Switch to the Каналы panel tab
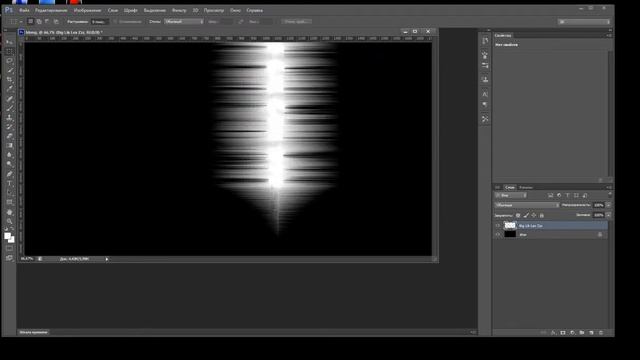This screenshot has width=640, height=360. point(526,187)
